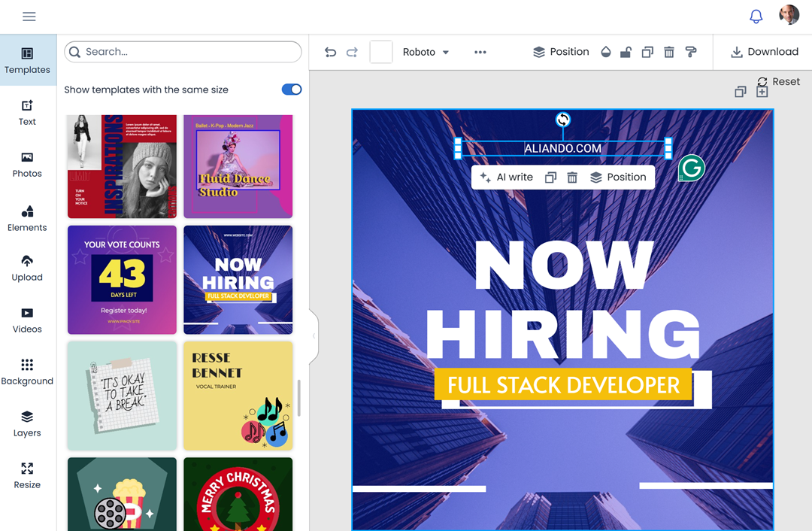Open notifications bell
812x531 pixels.
[756, 17]
